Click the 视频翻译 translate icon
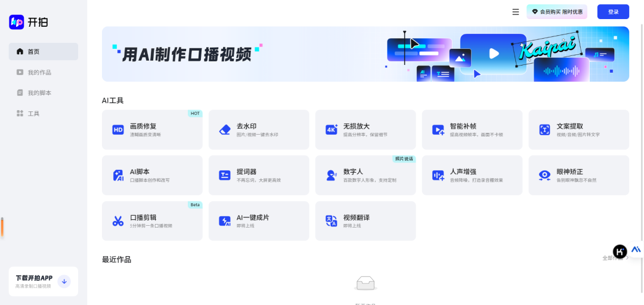Viewport: 644px width, 305px height. pos(332,221)
